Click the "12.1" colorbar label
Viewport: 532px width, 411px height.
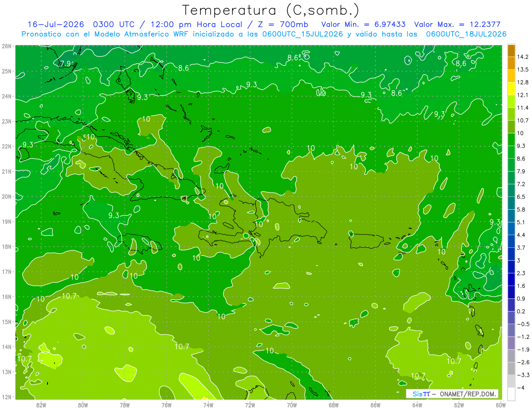click(524, 95)
